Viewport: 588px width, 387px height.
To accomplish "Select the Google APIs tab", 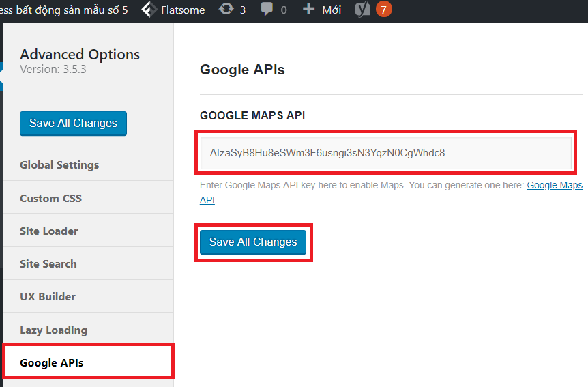I will [x=88, y=362].
